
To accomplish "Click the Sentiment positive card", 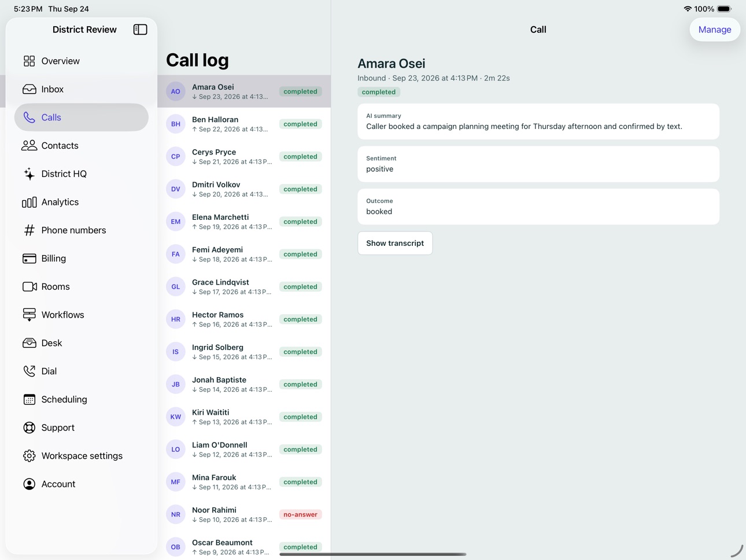I will pos(538,164).
